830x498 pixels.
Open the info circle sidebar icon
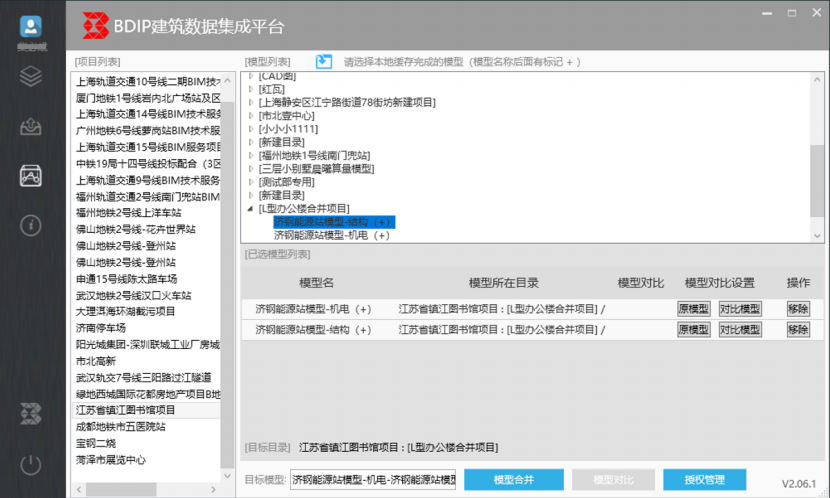point(31,225)
